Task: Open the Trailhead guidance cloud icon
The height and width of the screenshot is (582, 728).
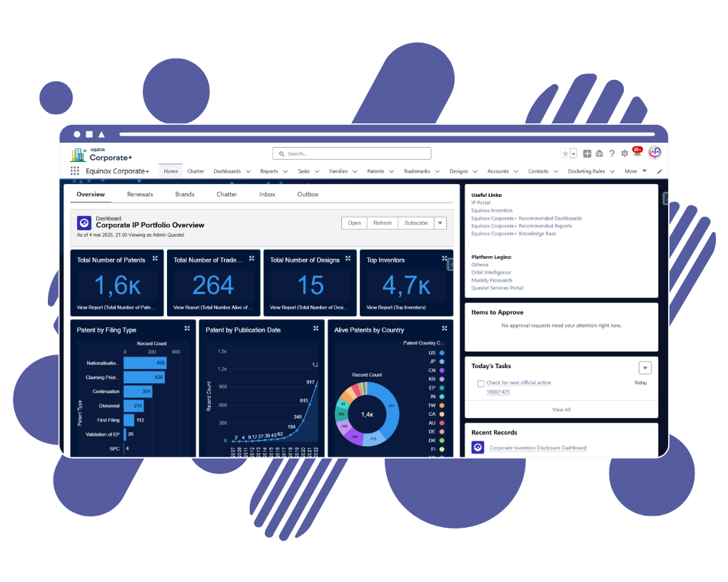Action: point(600,153)
